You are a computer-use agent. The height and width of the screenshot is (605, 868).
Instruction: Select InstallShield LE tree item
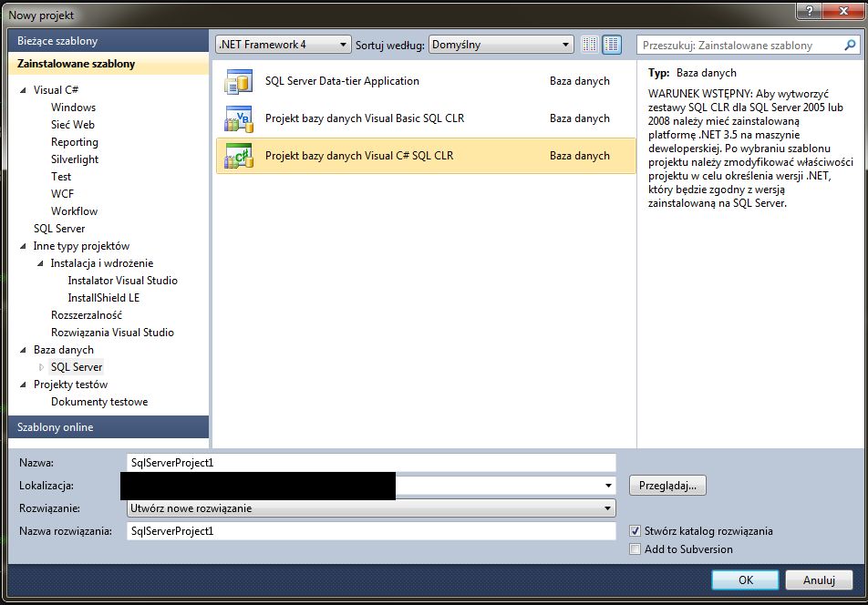[104, 298]
